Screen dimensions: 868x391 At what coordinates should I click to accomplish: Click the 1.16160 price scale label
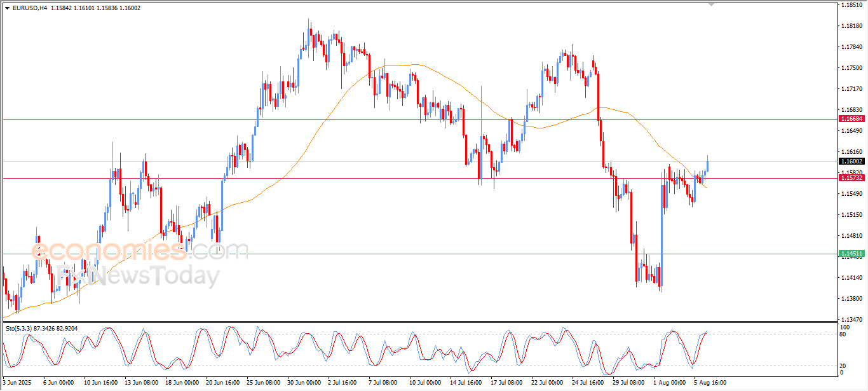tap(851, 152)
